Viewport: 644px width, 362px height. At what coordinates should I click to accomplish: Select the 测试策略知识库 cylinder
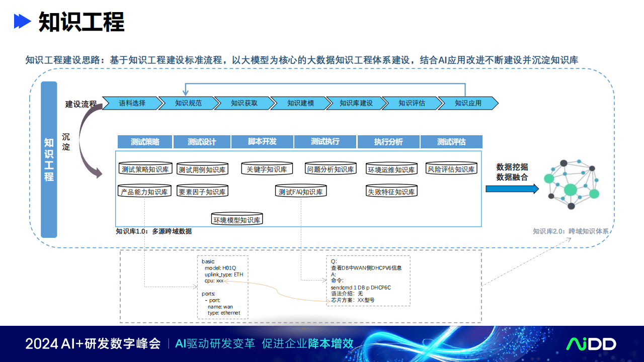pyautogui.click(x=145, y=169)
